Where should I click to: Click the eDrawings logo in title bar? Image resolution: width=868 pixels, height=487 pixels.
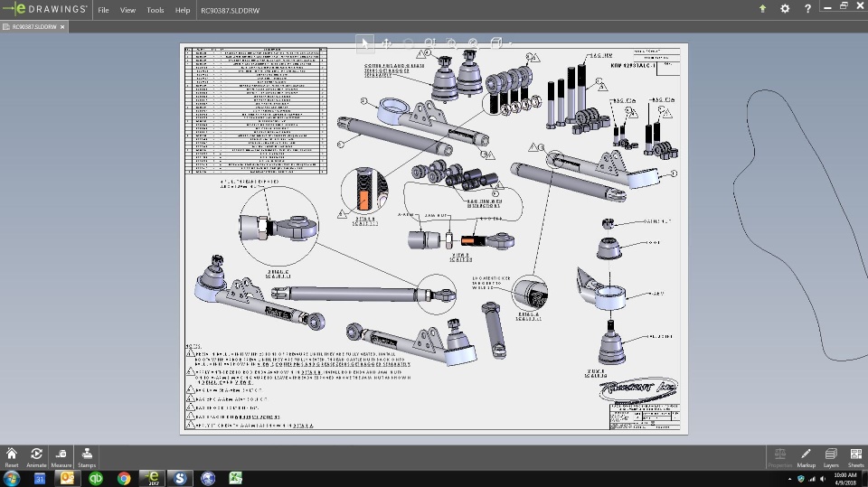coord(45,8)
